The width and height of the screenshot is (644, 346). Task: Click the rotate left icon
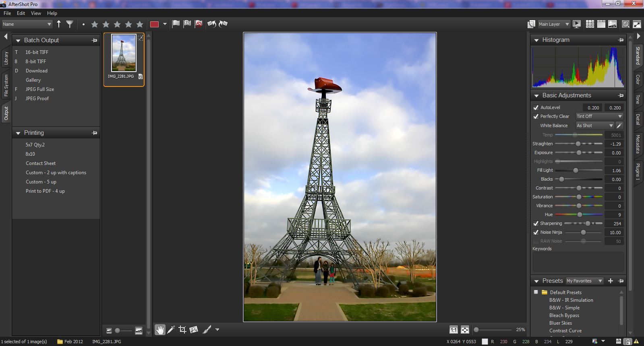pos(211,24)
